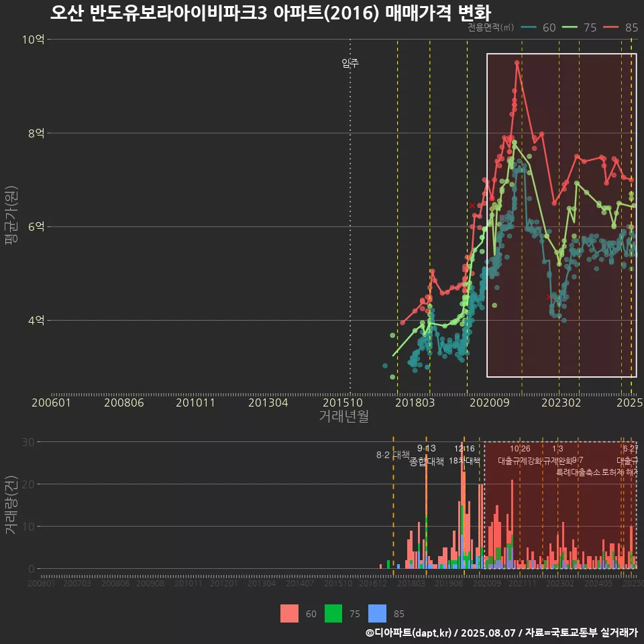Click the '6억' price axis label
This screenshot has width=644, height=644.
click(x=36, y=226)
